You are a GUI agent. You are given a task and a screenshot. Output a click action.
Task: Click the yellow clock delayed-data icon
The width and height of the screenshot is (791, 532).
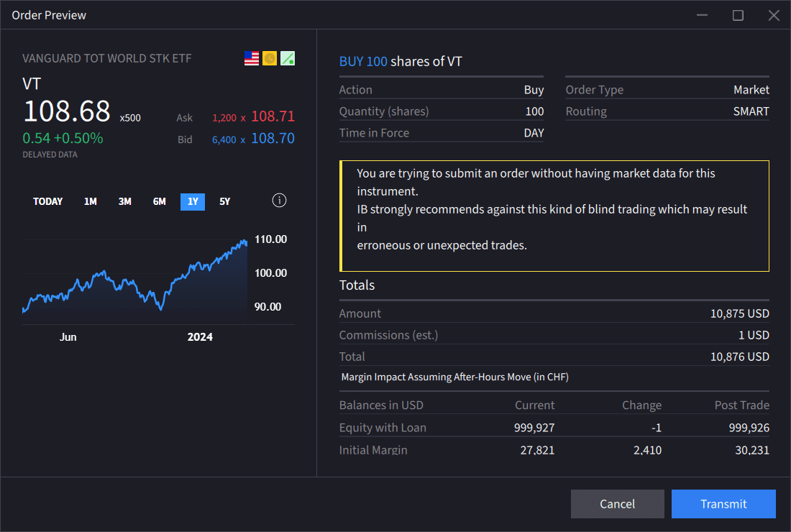tap(270, 59)
